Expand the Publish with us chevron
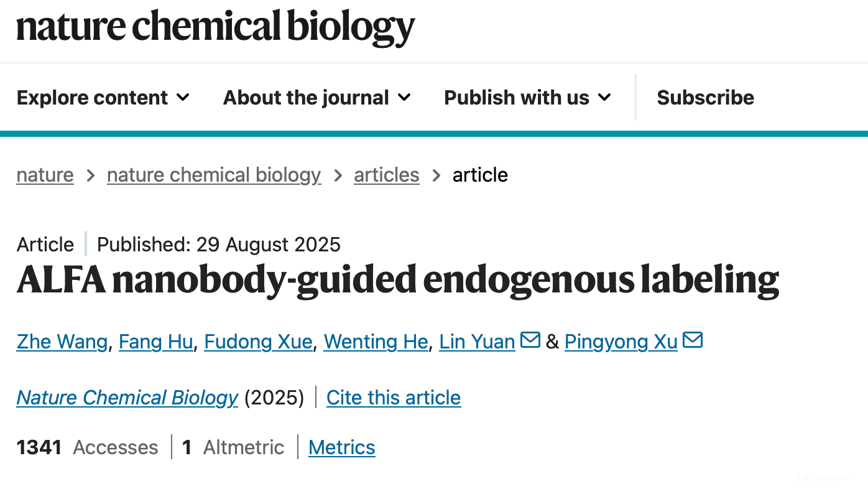Viewport: 868px width, 499px height. (604, 98)
